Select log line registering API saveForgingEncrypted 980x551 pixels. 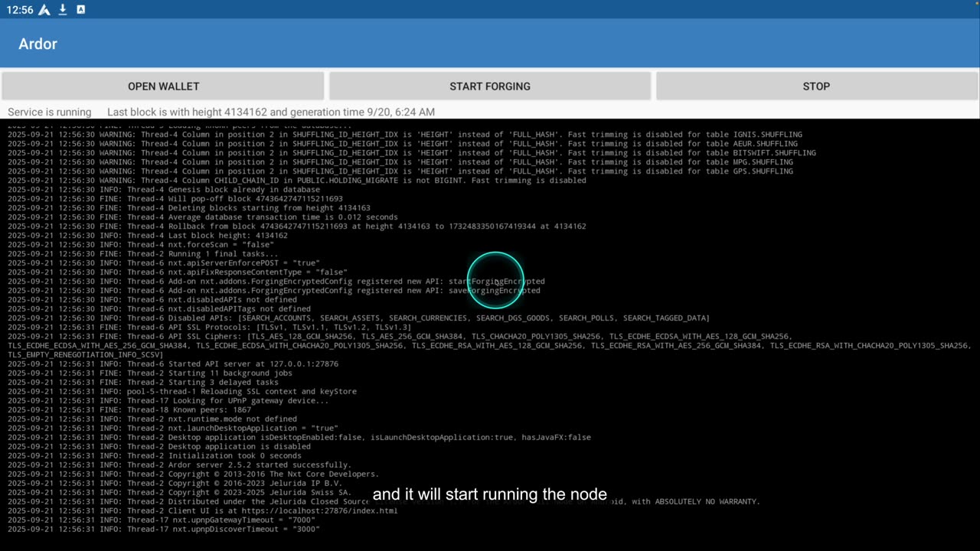pos(274,291)
